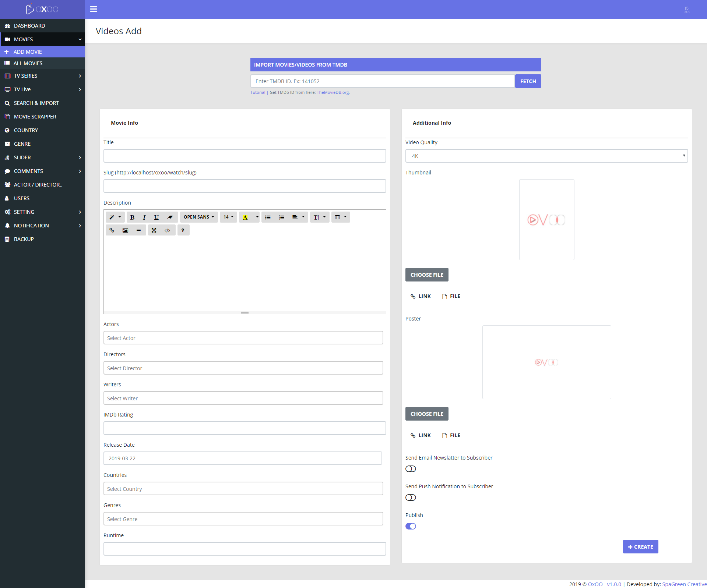Image resolution: width=707 pixels, height=588 pixels.
Task: Enable Send Email Newsletter toggle
Action: pos(411,469)
